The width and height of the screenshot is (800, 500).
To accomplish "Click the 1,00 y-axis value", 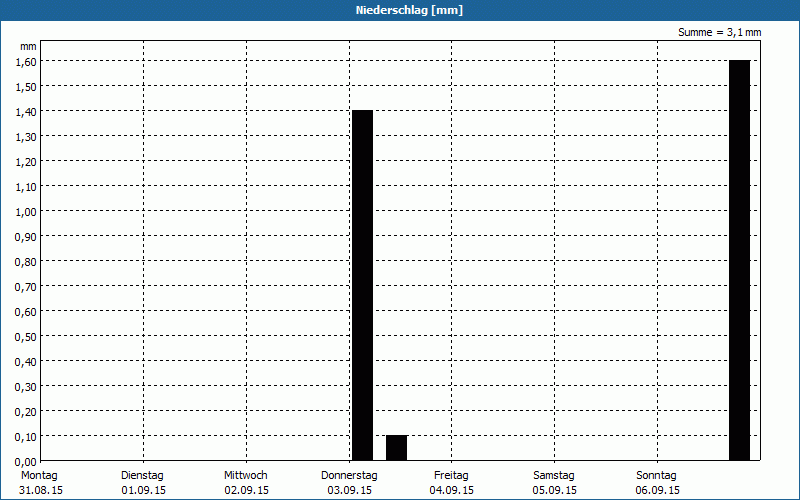I will pos(26,212).
